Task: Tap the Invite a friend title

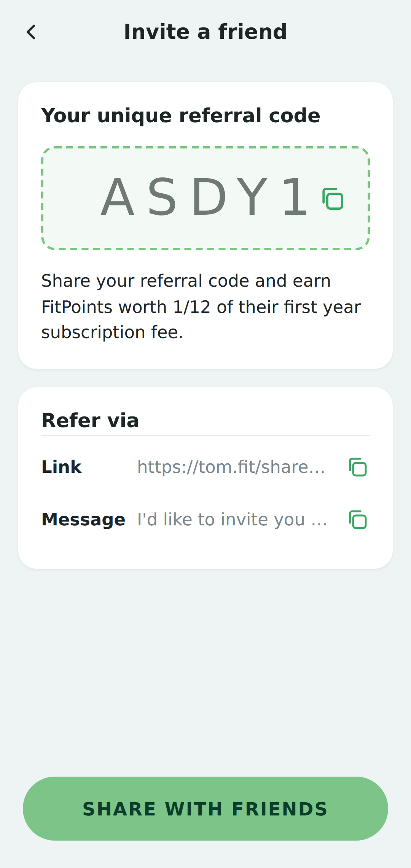Action: [205, 32]
